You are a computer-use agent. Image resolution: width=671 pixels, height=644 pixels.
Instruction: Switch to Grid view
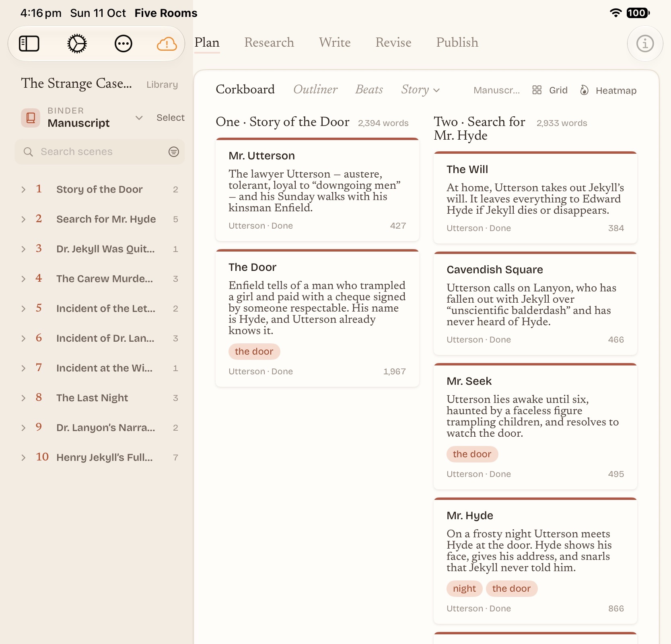coord(550,90)
